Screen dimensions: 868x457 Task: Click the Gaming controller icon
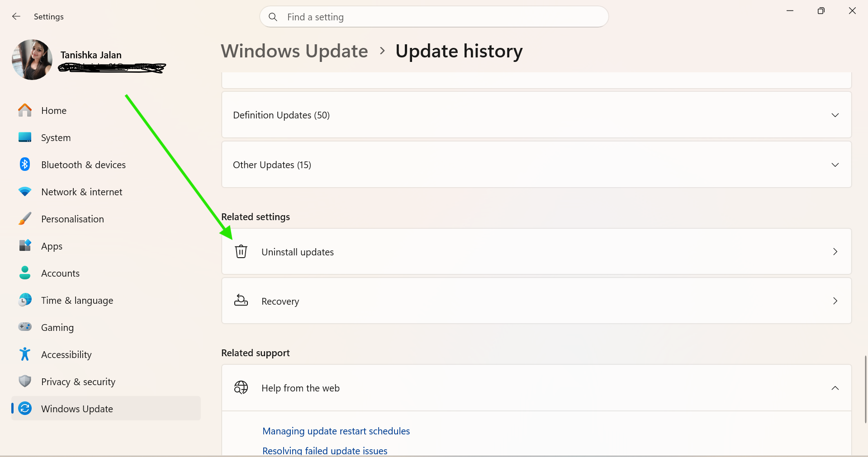coord(25,327)
